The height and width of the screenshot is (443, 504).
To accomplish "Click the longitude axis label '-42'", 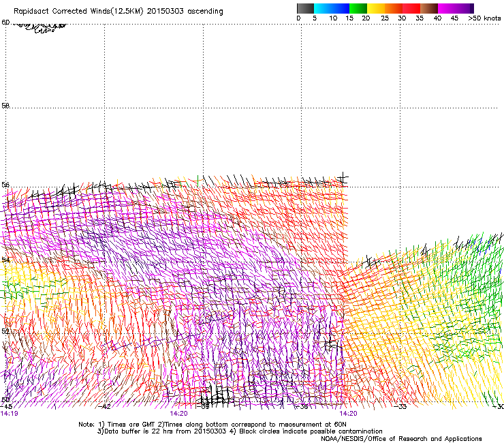I will click(104, 407).
